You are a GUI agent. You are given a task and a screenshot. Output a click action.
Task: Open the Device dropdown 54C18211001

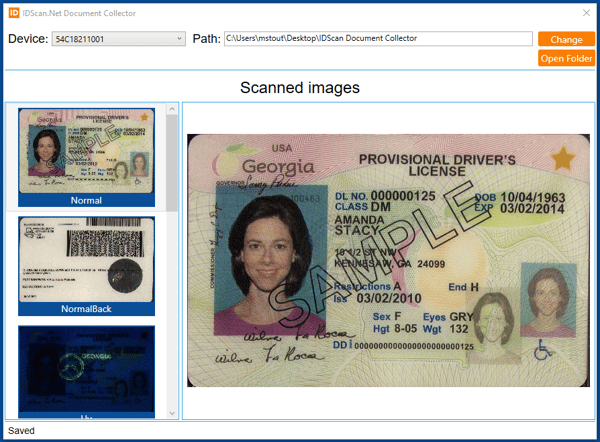[119, 39]
